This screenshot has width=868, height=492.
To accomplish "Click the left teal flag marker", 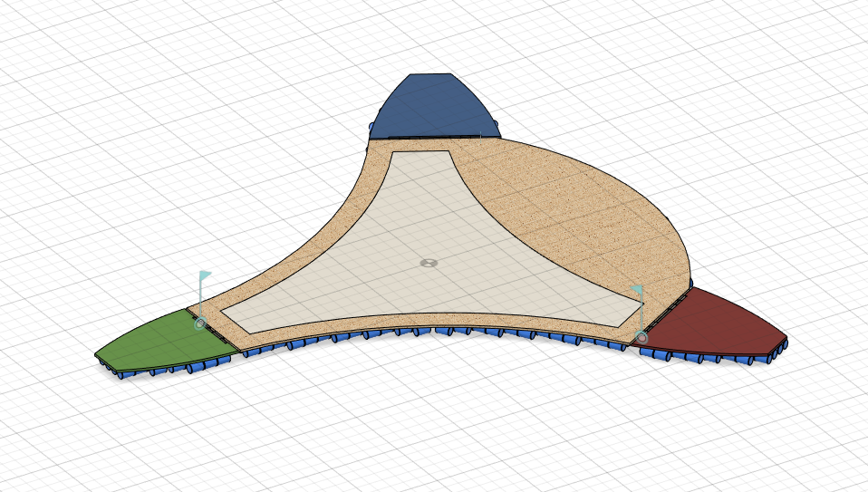I will (x=205, y=276).
